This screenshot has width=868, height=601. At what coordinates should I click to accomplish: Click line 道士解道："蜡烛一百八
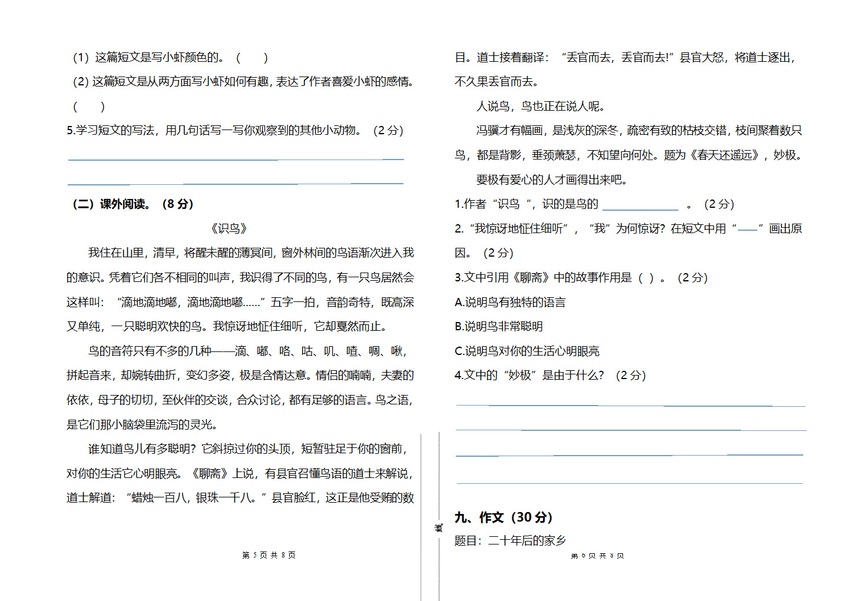(240, 498)
